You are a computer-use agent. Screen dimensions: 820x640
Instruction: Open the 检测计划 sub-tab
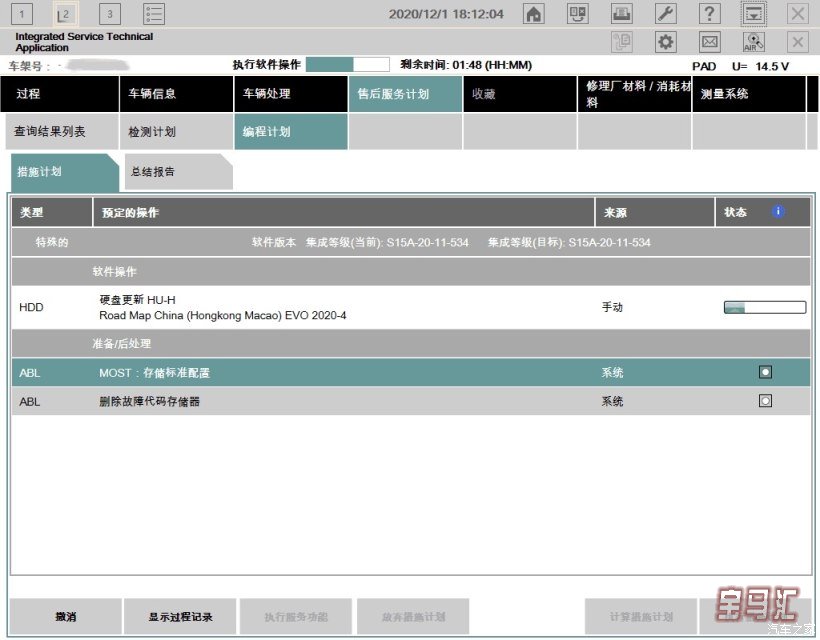pos(176,132)
